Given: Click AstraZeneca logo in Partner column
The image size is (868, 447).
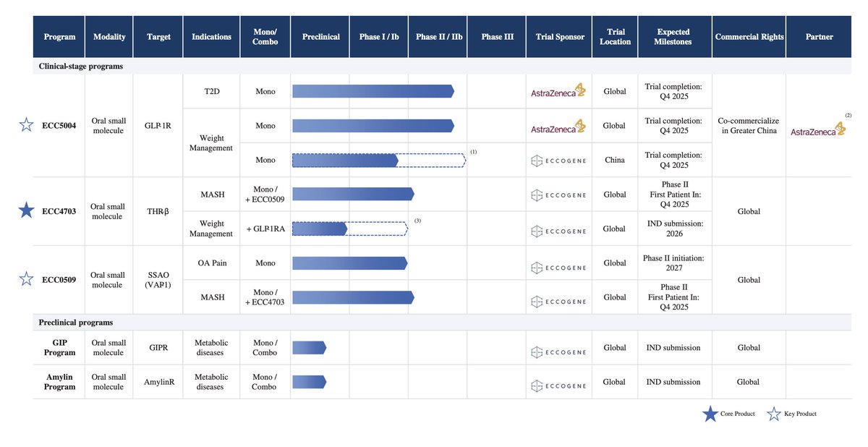Looking at the screenshot, I should (x=818, y=129).
